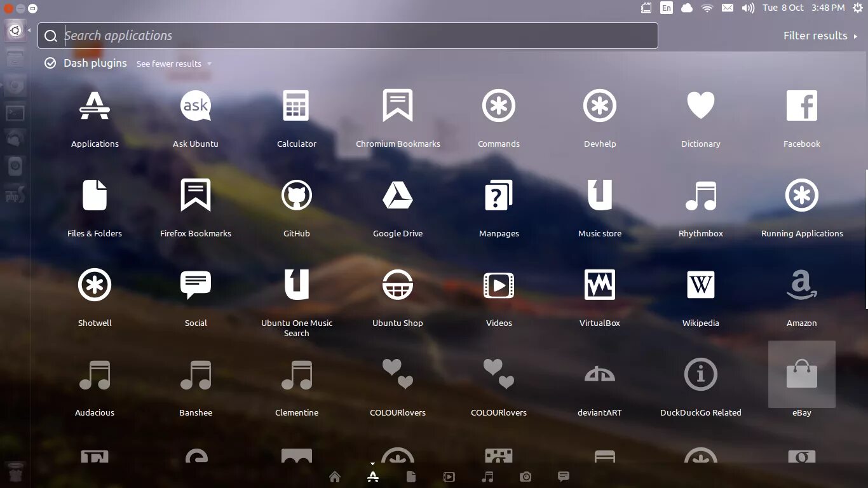This screenshot has width=868, height=488.
Task: Open the cloud indicator menu
Action: point(687,8)
